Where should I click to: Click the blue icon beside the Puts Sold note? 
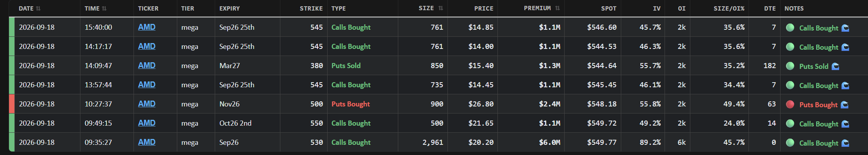click(x=836, y=66)
